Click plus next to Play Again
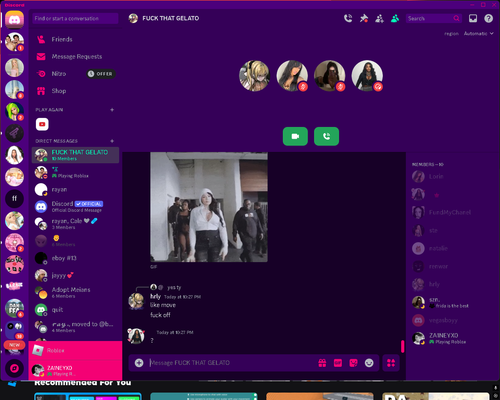Screen dimensions: 500x400 [112, 110]
